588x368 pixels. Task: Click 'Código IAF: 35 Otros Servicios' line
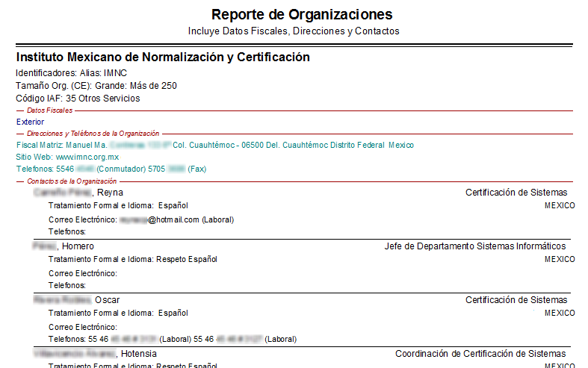tap(78, 99)
